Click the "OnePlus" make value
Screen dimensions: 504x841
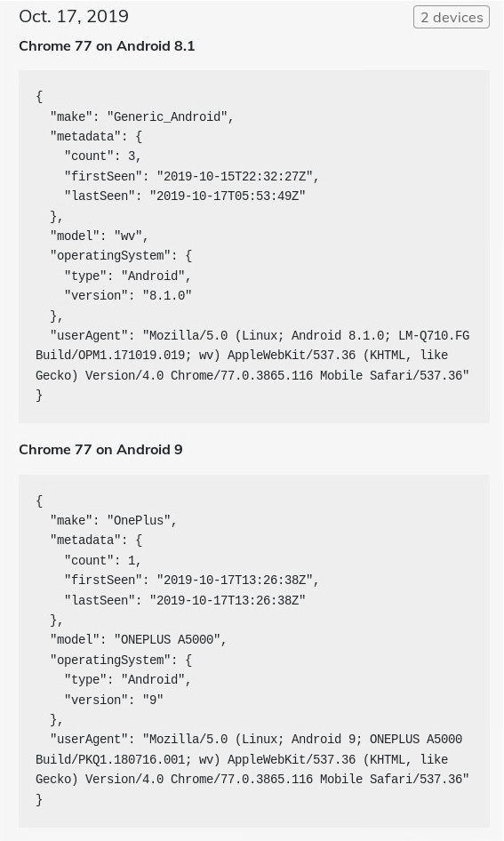coord(139,520)
